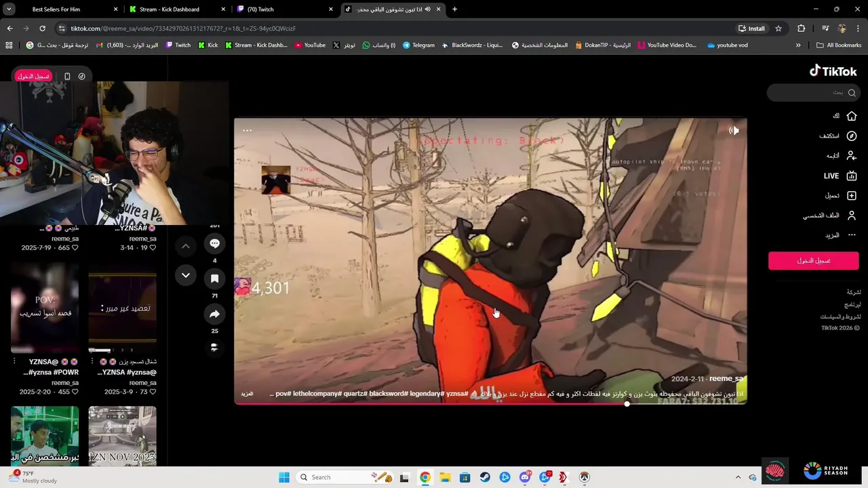This screenshot has height=488, width=868.
Task: Open the Telegram bookmark
Action: pyautogui.click(x=418, y=45)
